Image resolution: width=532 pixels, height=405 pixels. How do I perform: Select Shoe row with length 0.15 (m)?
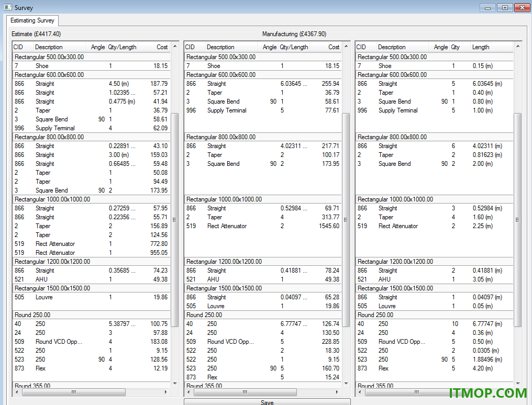click(434, 66)
